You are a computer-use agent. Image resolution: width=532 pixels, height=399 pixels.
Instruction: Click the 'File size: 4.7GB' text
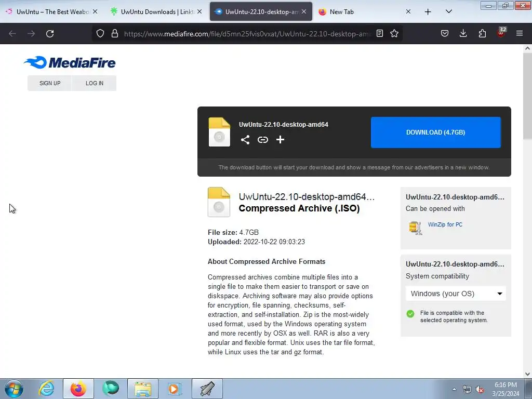point(233,232)
